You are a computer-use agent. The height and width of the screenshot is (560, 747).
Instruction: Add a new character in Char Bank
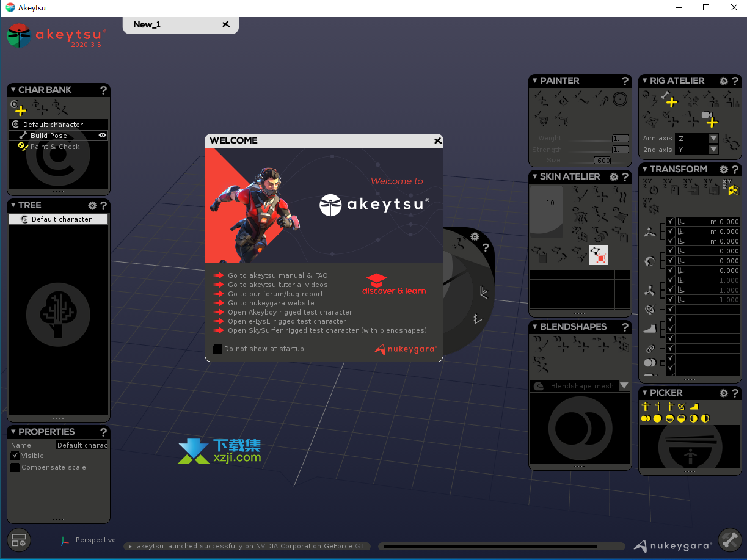(x=19, y=108)
